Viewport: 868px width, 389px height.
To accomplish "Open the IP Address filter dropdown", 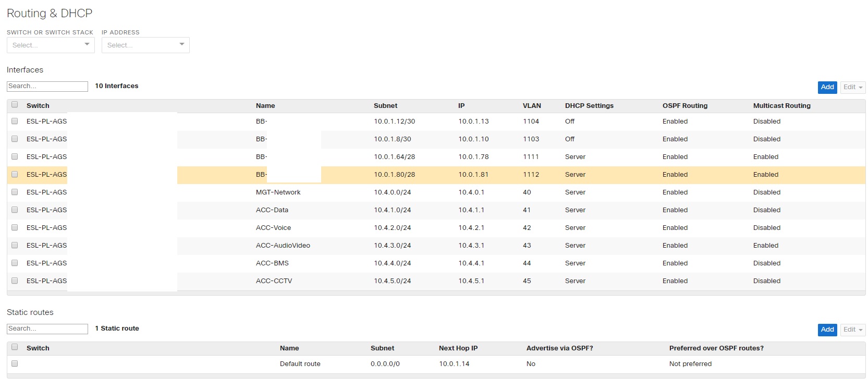I will [145, 45].
